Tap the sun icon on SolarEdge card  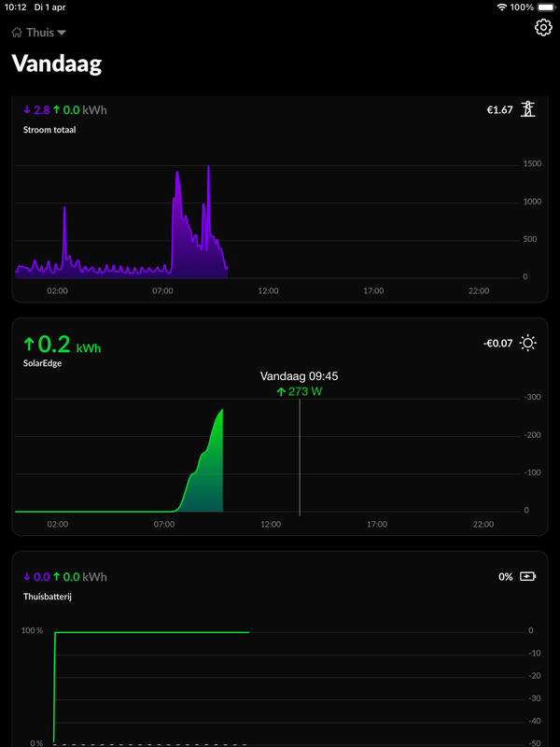tap(528, 343)
